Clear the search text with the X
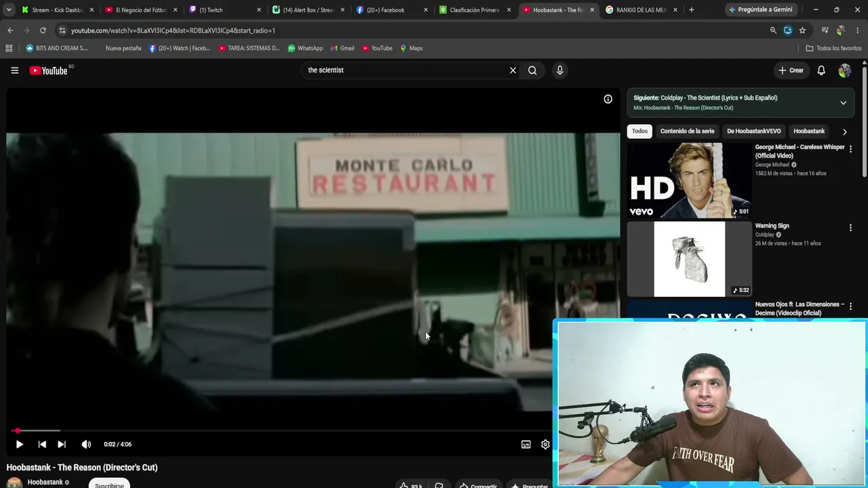The image size is (868, 488). 513,70
